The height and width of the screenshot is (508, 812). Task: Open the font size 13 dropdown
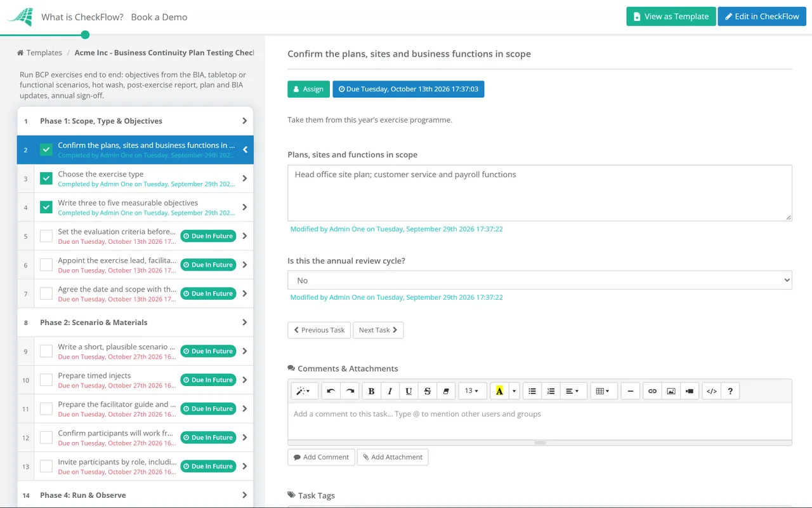tap(473, 391)
